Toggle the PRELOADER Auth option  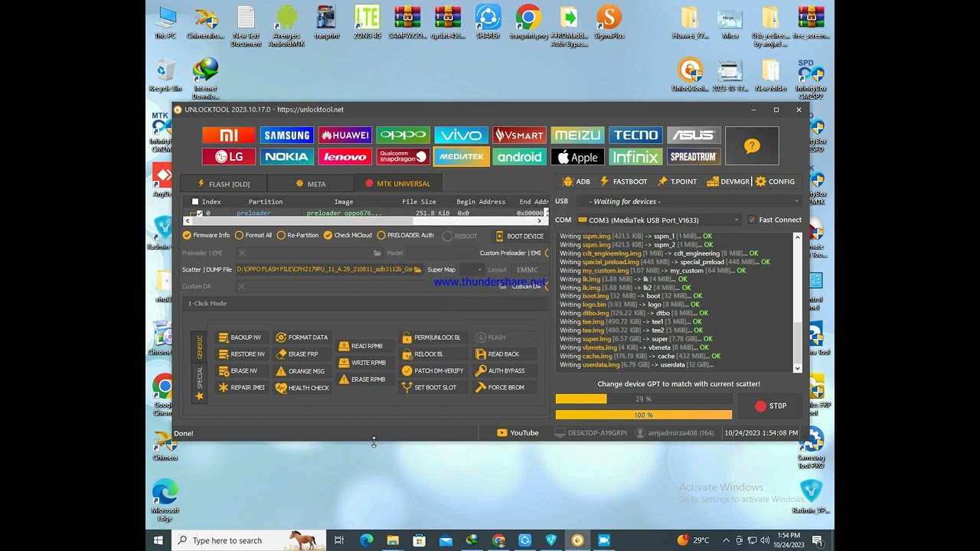click(x=406, y=235)
